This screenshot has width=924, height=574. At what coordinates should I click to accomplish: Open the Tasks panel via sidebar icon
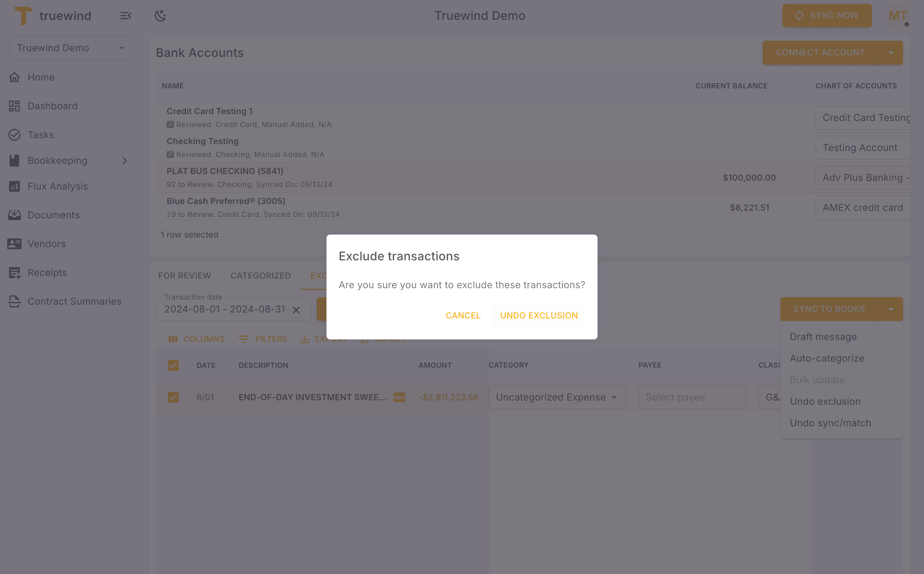[x=14, y=135]
